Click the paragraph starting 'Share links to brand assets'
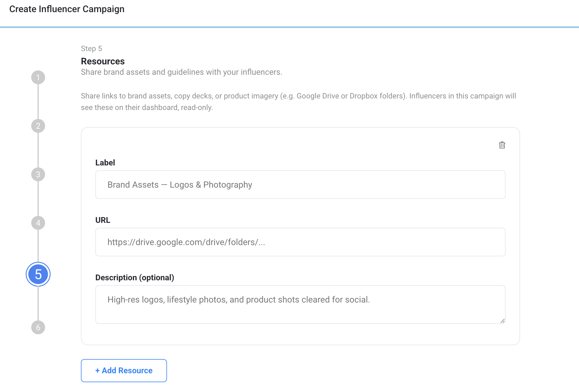Screen dimensions: 579x392 pyautogui.click(x=298, y=102)
